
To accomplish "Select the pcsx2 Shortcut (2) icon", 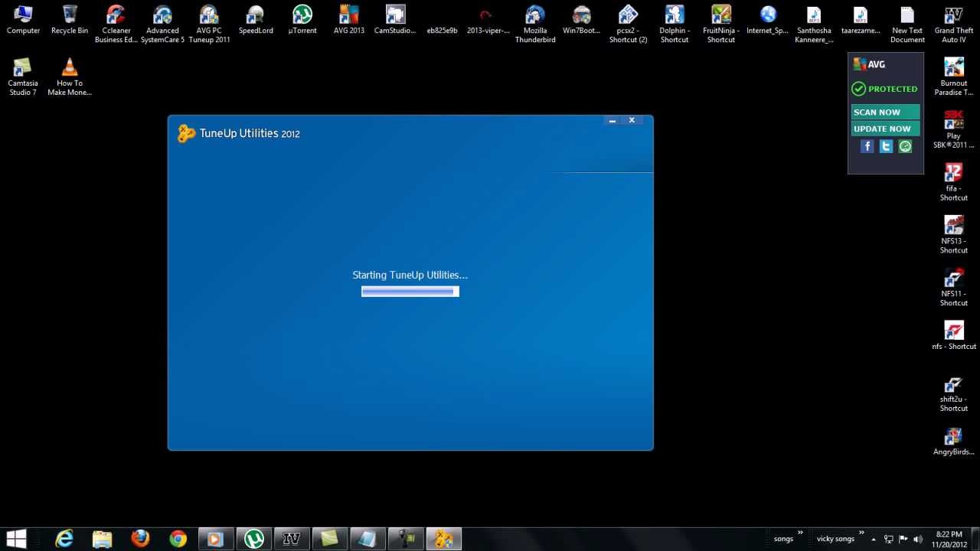I will pos(629,24).
